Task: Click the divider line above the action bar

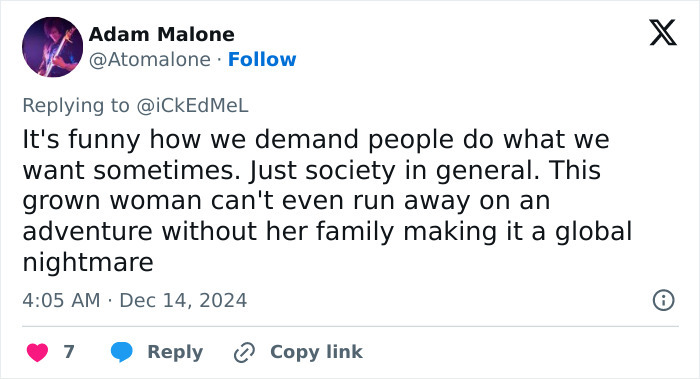Action: point(350,326)
